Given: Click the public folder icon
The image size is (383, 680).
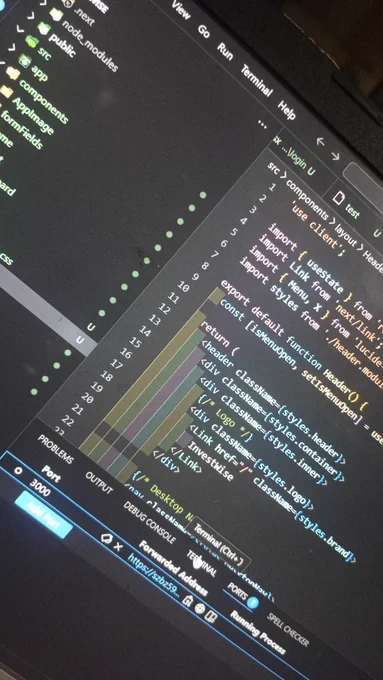Looking at the screenshot, I should [x=44, y=28].
